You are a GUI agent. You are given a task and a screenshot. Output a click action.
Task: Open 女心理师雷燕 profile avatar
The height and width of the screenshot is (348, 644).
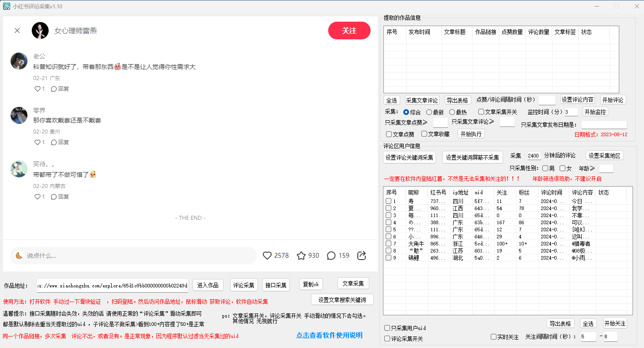click(40, 31)
